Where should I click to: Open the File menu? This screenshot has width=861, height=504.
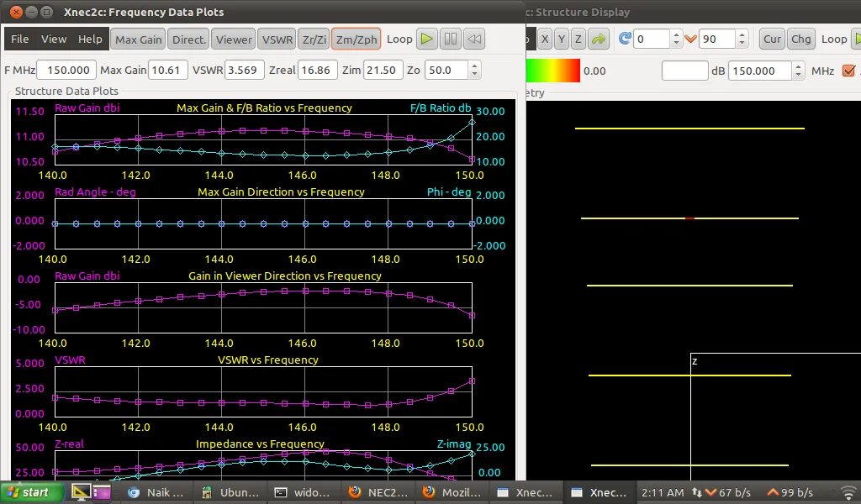(x=20, y=39)
